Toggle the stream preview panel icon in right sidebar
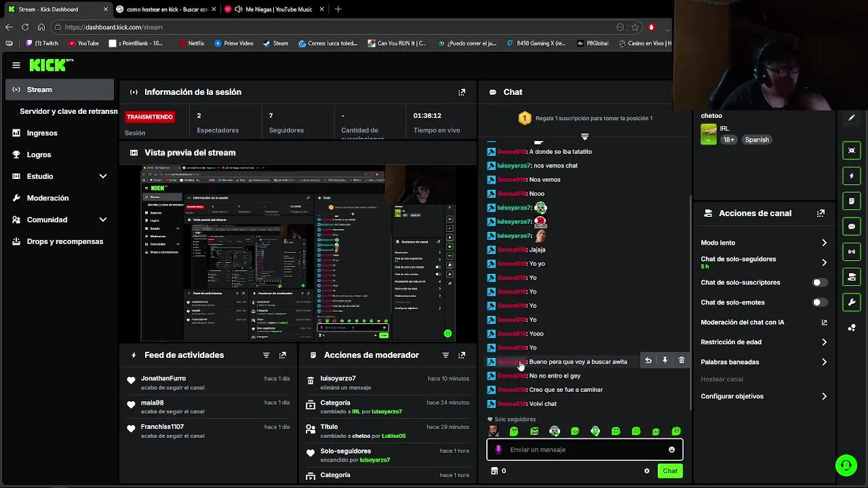 (852, 150)
